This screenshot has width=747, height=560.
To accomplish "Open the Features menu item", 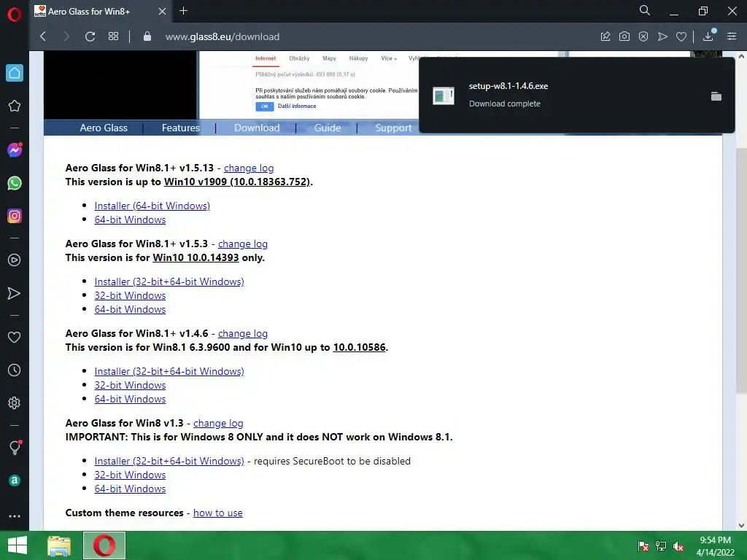I will pos(181,128).
